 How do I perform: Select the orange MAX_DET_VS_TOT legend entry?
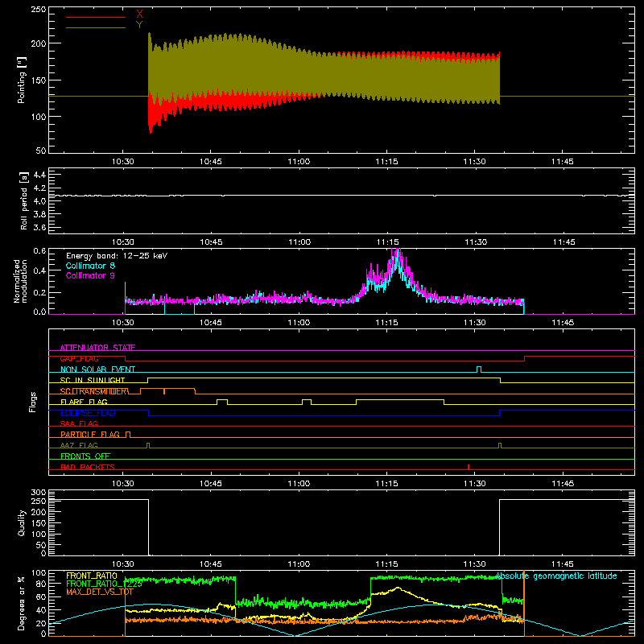(x=99, y=592)
